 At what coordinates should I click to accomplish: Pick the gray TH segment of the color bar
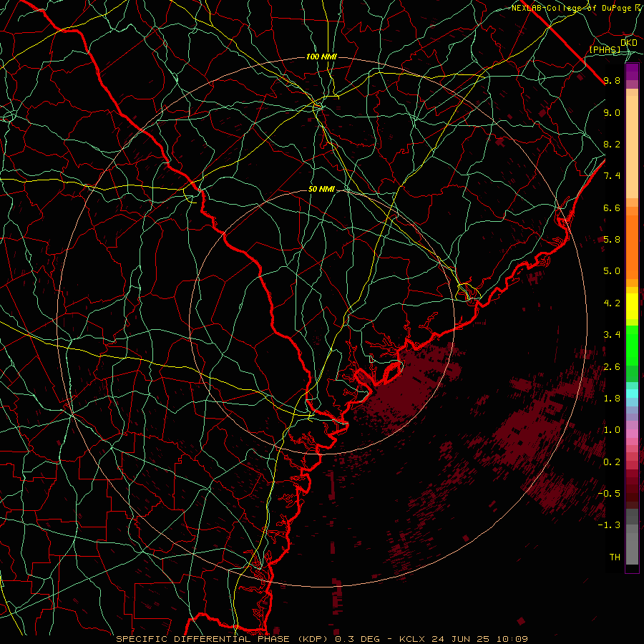click(632, 548)
